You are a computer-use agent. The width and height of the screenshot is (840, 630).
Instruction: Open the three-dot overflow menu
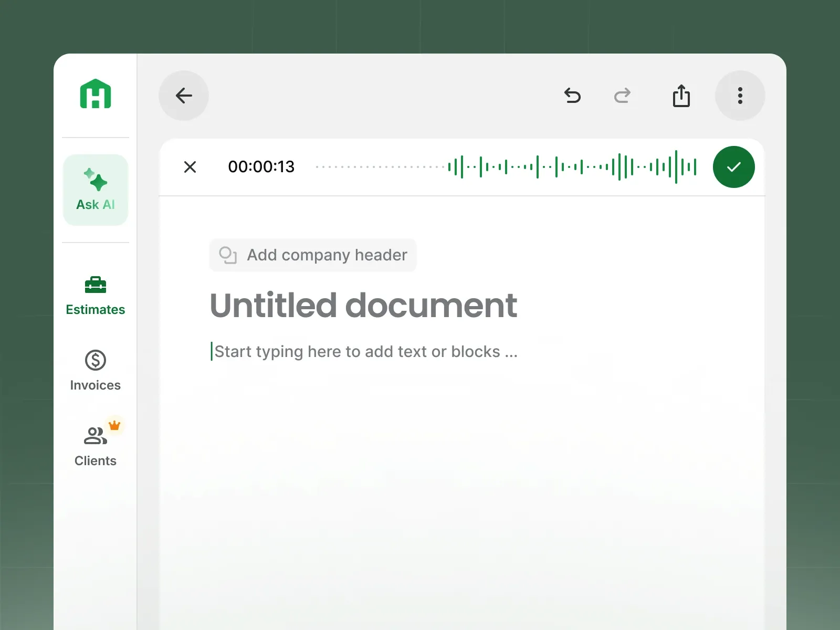(x=740, y=96)
